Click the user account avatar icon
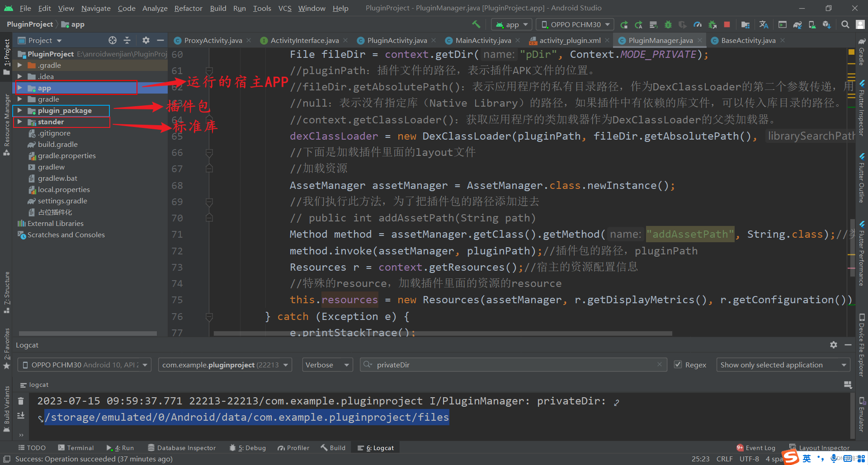Image resolution: width=868 pixels, height=465 pixels. (860, 24)
